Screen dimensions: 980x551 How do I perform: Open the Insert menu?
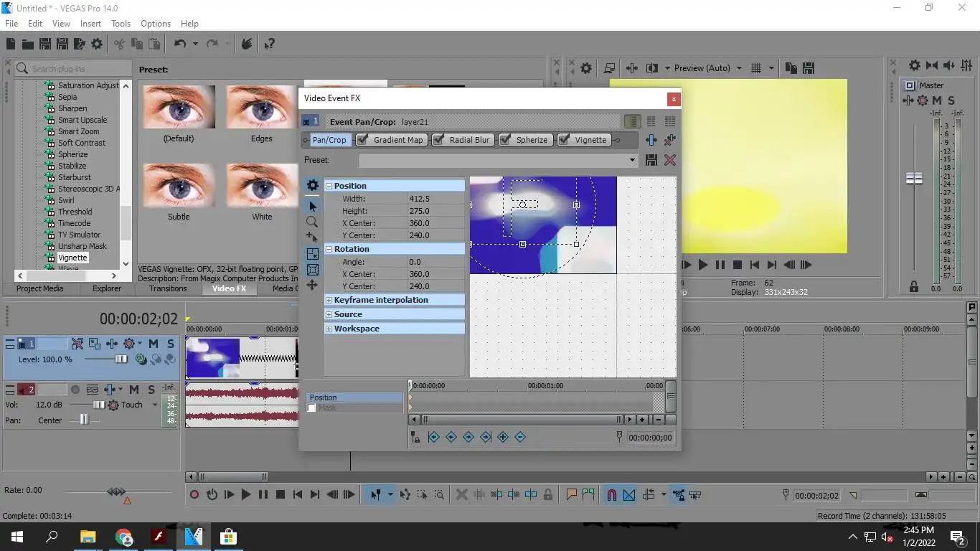pyautogui.click(x=90, y=24)
